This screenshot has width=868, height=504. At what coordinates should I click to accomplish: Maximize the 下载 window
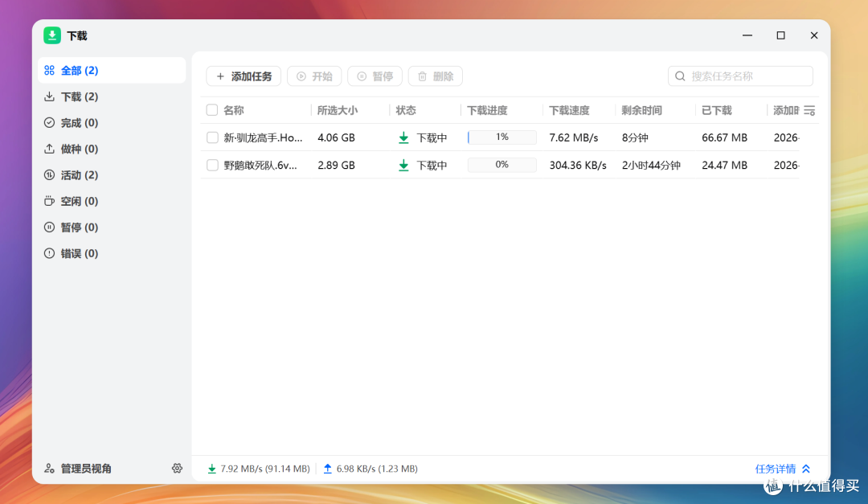point(780,35)
